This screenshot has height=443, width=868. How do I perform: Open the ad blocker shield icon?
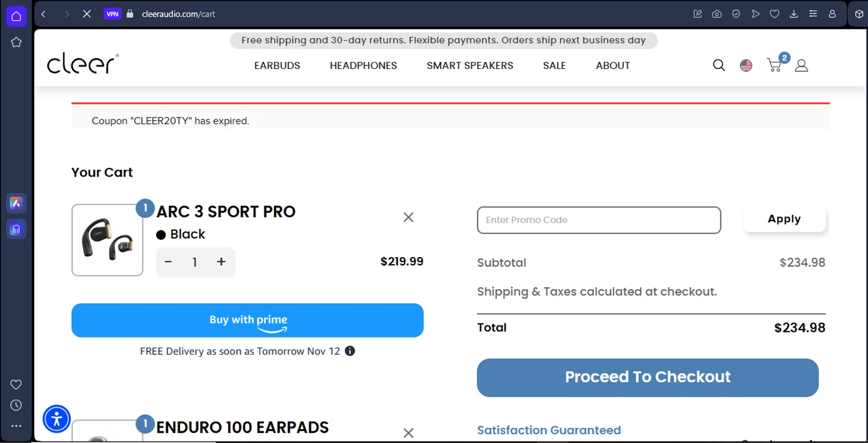[736, 14]
